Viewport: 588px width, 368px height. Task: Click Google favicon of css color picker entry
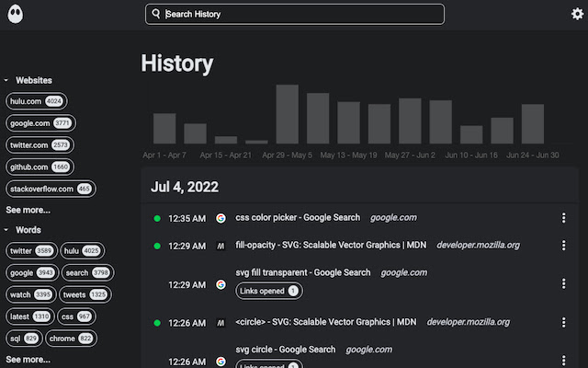(220, 218)
